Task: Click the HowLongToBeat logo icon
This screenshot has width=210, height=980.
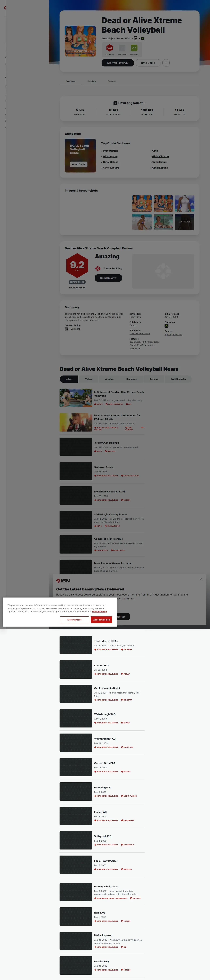Action: [x=115, y=103]
